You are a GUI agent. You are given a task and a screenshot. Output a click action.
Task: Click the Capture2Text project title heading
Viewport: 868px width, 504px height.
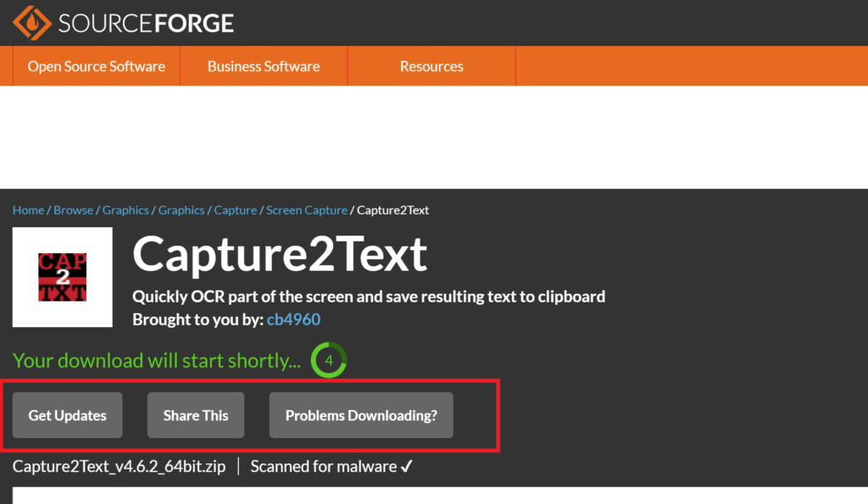(x=280, y=254)
